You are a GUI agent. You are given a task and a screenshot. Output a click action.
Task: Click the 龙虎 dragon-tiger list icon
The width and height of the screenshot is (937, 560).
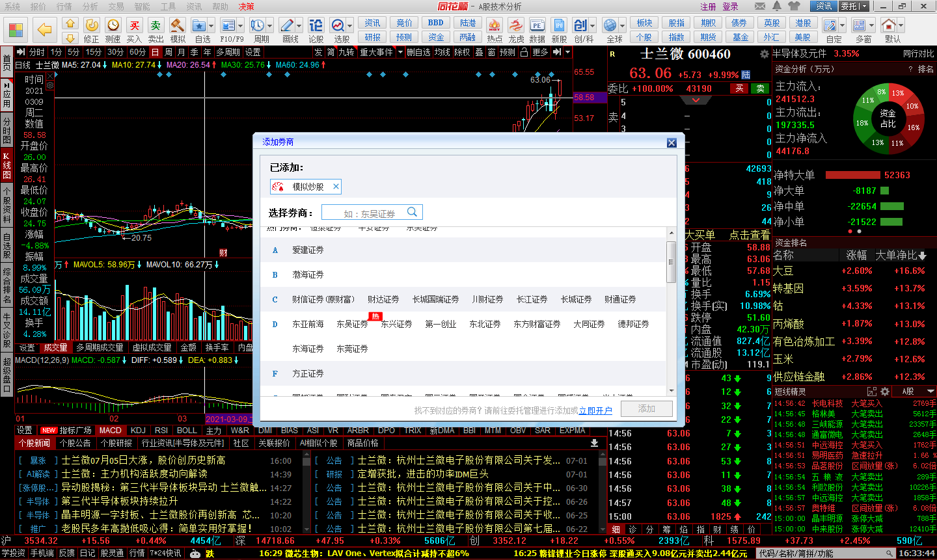(x=516, y=26)
